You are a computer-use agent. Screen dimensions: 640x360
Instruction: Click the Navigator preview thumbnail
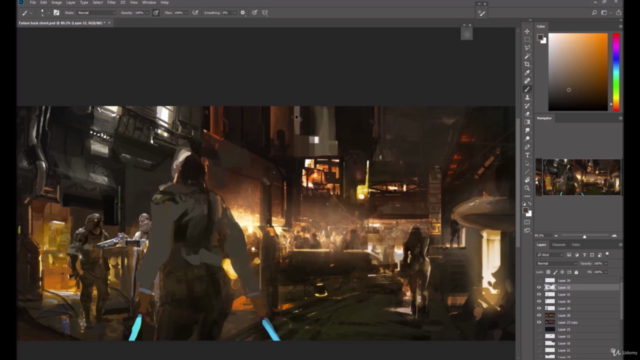point(578,177)
